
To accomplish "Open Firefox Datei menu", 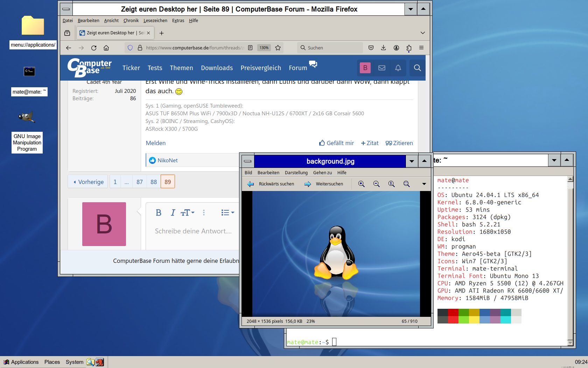I will pyautogui.click(x=68, y=21).
